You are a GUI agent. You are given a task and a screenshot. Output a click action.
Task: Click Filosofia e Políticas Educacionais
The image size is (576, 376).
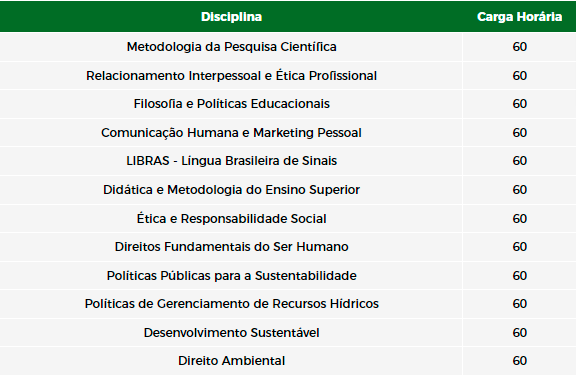[x=231, y=104]
